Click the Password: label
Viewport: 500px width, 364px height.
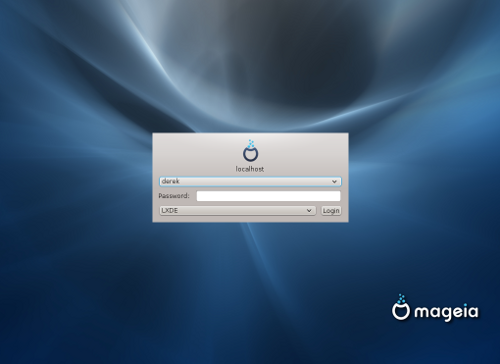[x=174, y=196]
